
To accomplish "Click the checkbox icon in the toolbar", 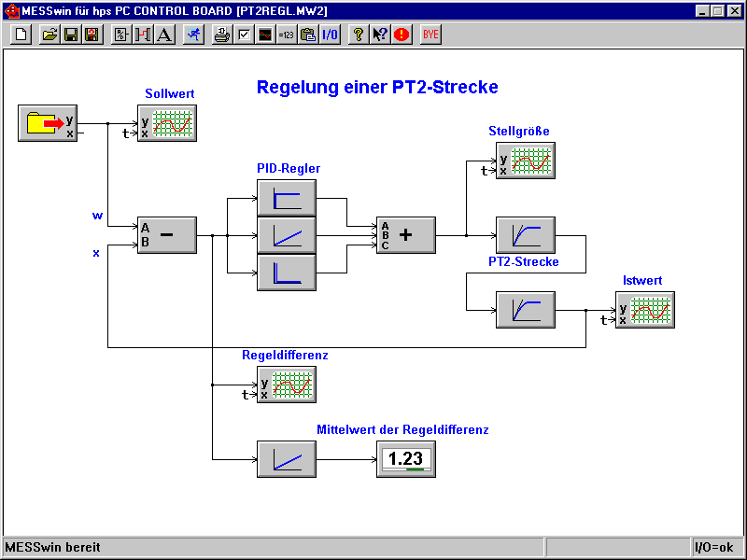I will [244, 35].
